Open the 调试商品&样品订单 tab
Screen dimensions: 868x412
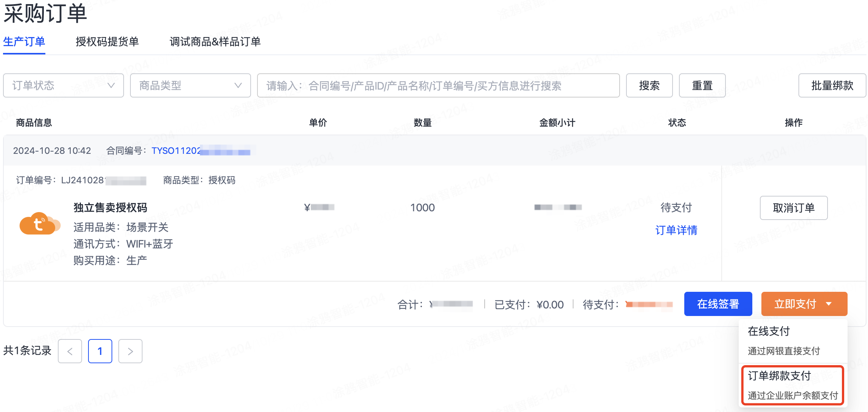[x=215, y=42]
